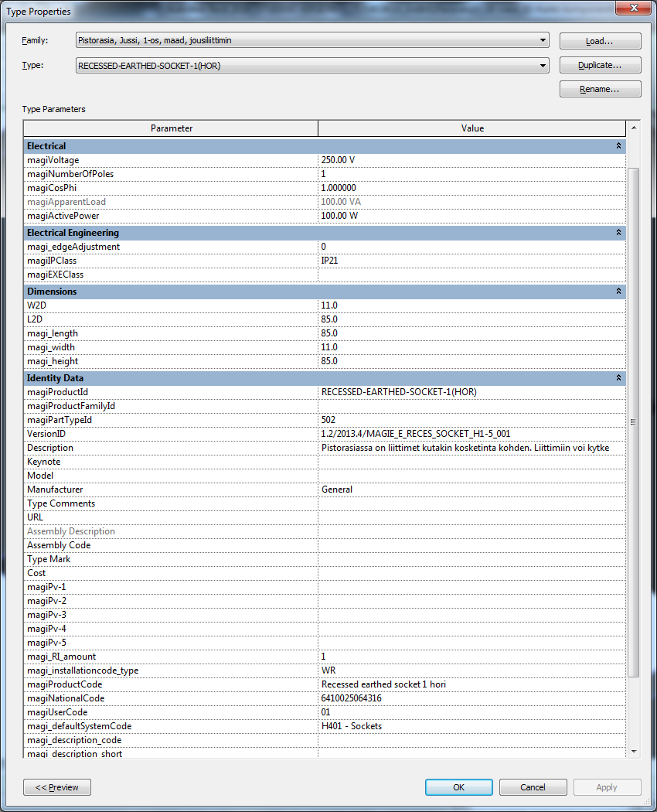This screenshot has height=812, width=657.
Task: Click the Rename... button
Action: [x=600, y=89]
